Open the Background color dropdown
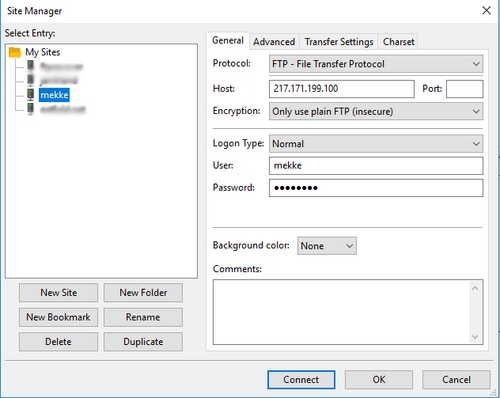 tap(327, 246)
